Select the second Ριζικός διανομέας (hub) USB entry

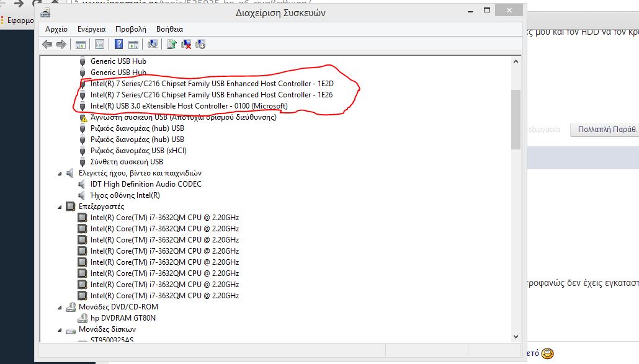pos(137,140)
